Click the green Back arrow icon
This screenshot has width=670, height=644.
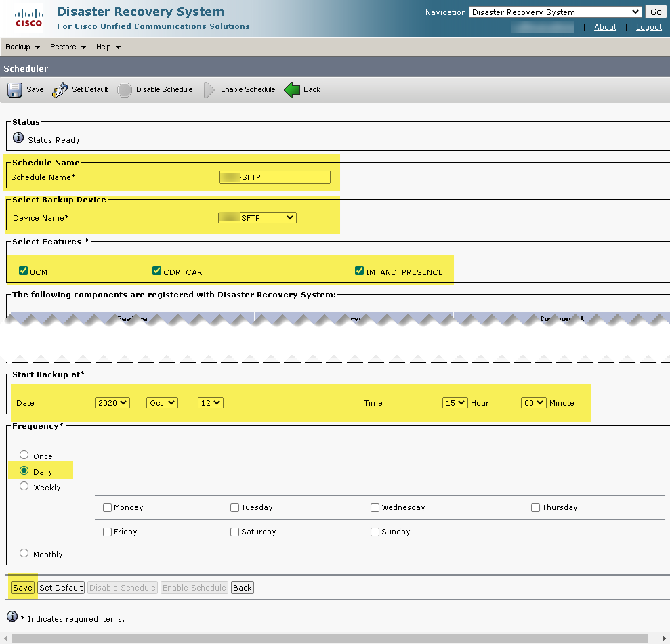292,90
